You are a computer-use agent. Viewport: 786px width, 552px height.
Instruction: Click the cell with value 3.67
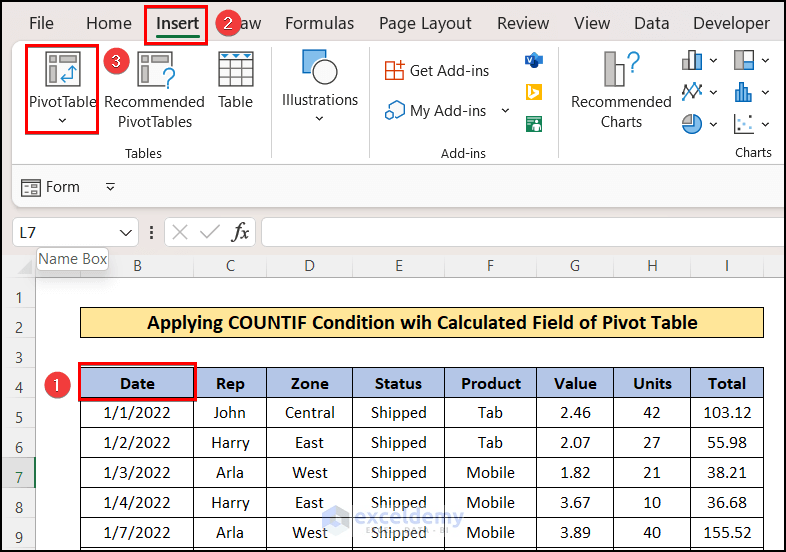pyautogui.click(x=575, y=502)
